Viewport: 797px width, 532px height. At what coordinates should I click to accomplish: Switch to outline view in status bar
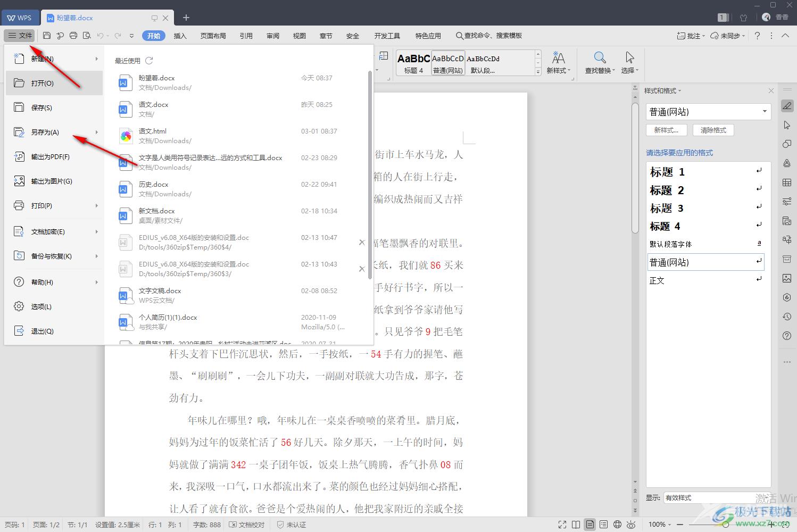pyautogui.click(x=603, y=525)
